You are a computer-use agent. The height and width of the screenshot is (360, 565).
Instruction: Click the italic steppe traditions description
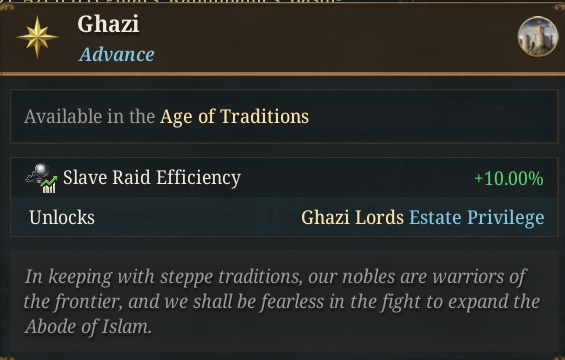pos(282,301)
